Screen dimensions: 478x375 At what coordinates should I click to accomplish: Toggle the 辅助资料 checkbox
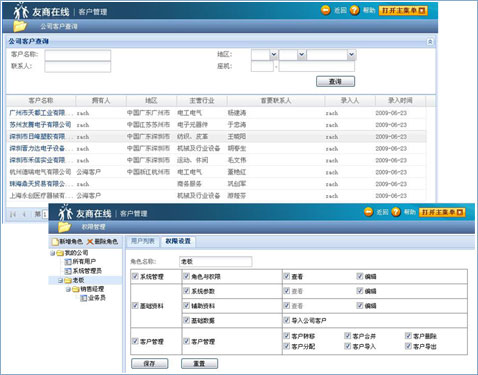pyautogui.click(x=187, y=305)
